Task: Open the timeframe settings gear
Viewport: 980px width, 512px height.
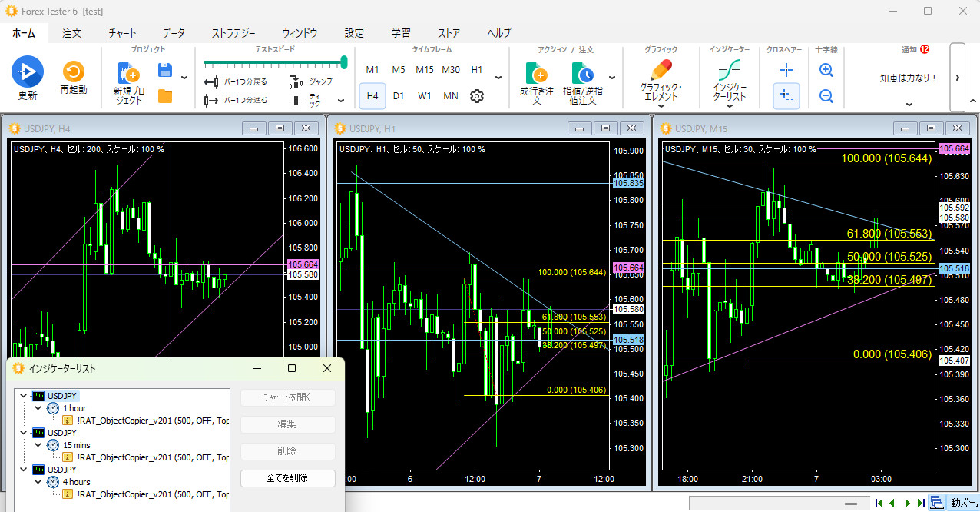Action: (x=476, y=96)
